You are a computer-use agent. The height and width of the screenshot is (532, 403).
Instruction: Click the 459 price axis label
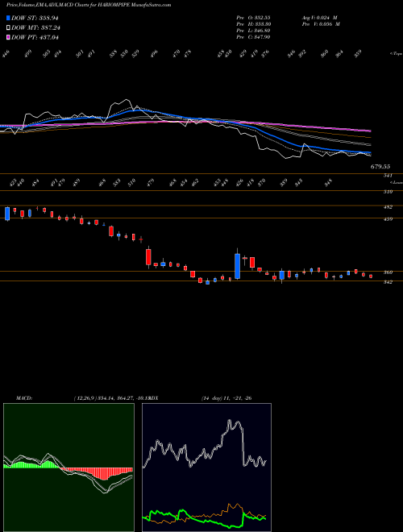tap(388, 219)
